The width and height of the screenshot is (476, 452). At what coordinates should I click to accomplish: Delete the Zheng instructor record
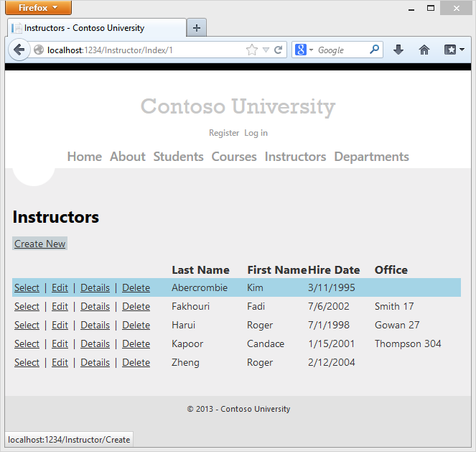click(136, 363)
